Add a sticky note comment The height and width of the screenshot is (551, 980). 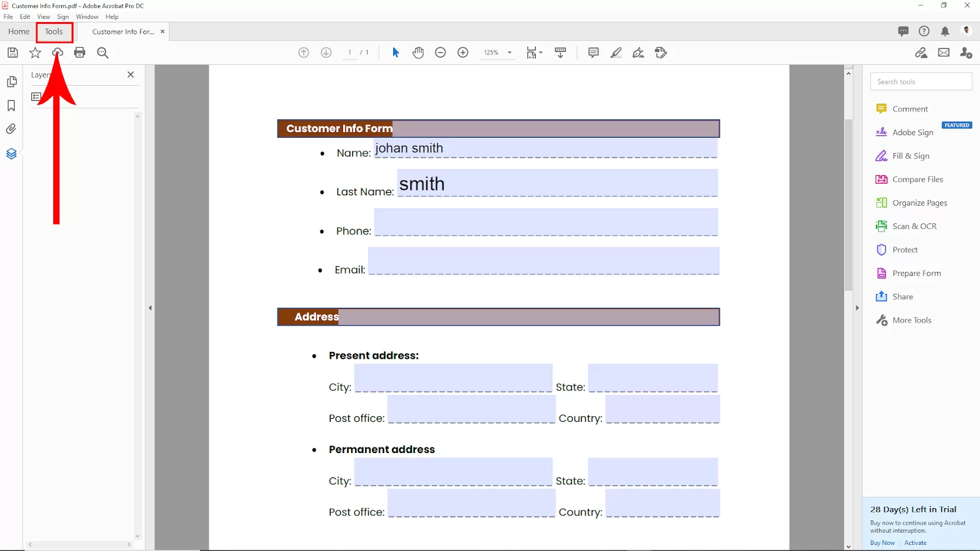click(x=593, y=53)
